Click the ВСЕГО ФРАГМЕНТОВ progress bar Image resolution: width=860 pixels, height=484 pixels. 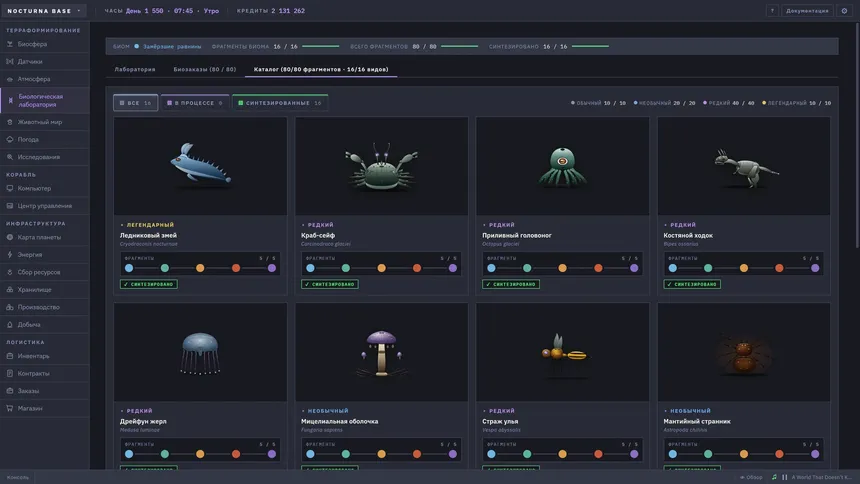click(460, 47)
